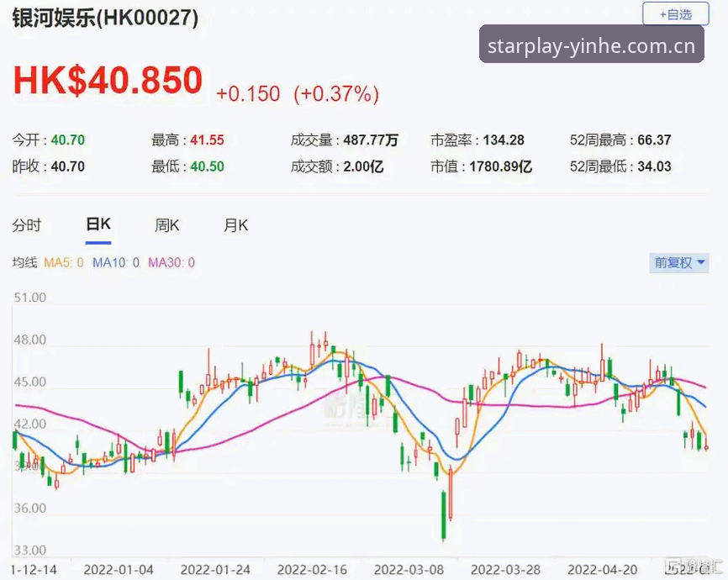Click the current price HK$40.850

[108, 81]
